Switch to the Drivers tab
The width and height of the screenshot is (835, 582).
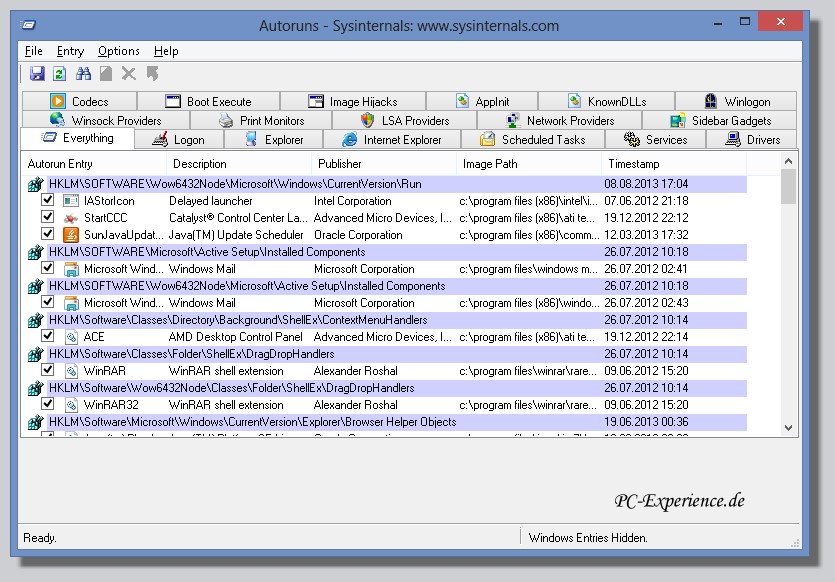(x=752, y=140)
